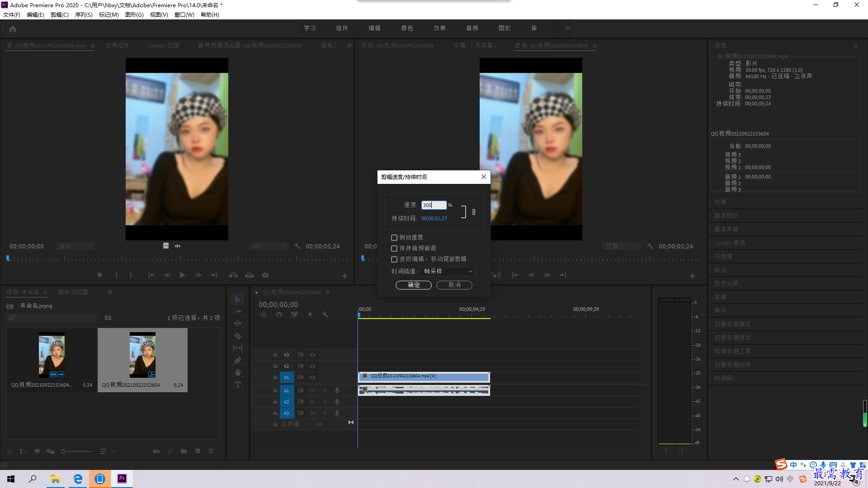Viewport: 868px width, 488px height.
Task: Check 波纹编辑，移动尾部剪辑 option
Action: point(394,259)
